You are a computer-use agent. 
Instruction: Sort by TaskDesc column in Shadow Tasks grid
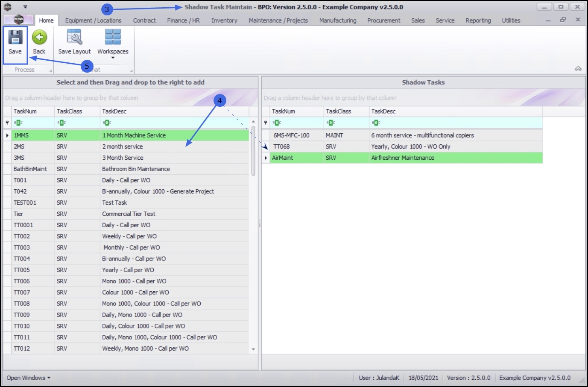pos(456,111)
